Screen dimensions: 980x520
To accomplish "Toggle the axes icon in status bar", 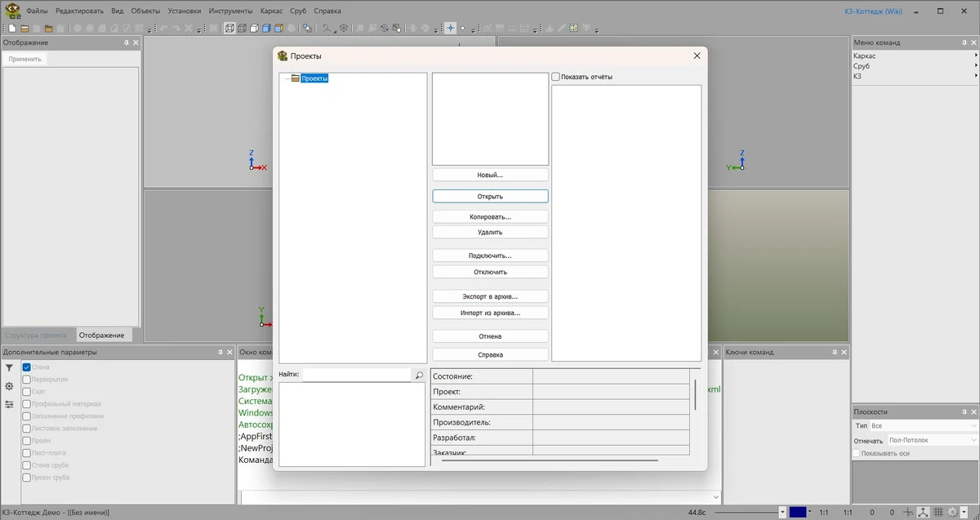I will tap(923, 513).
